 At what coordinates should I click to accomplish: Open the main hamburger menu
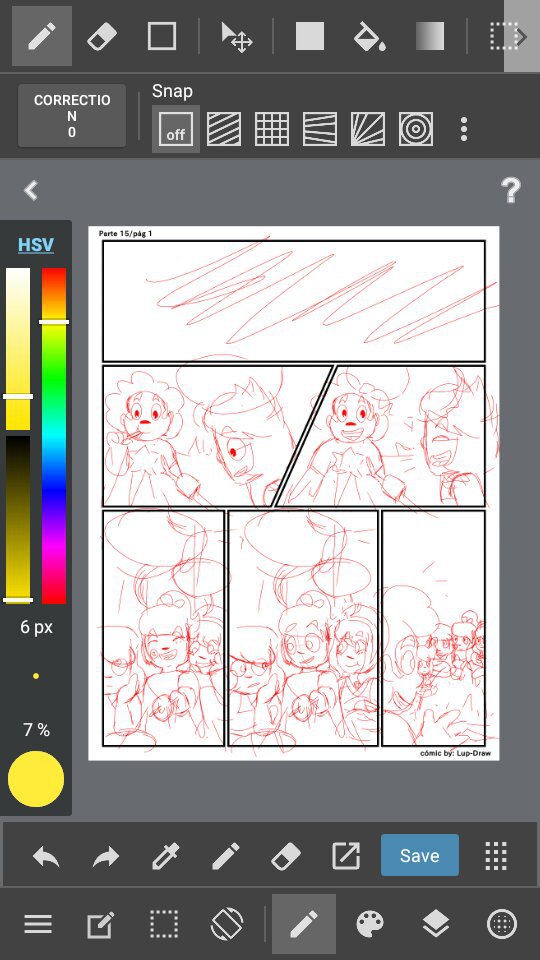point(38,924)
